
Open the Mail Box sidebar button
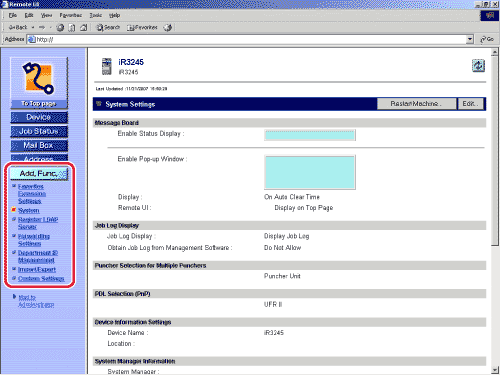click(x=39, y=145)
